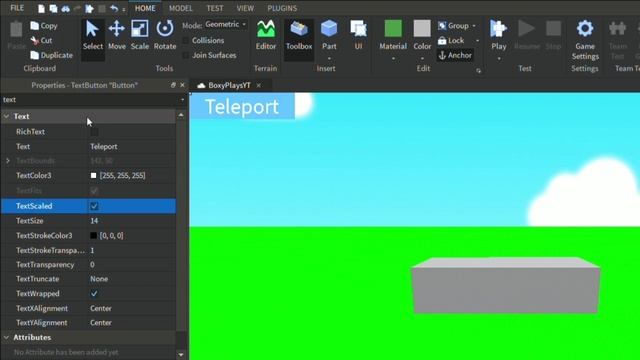Open the UI insert tool
The height and width of the screenshot is (360, 640).
(358, 36)
